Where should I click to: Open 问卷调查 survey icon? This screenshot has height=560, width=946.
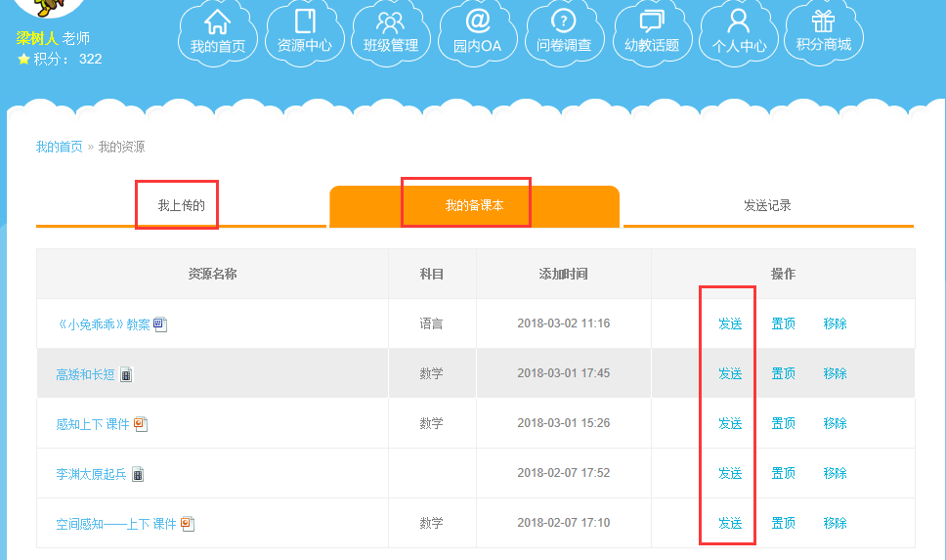click(564, 33)
